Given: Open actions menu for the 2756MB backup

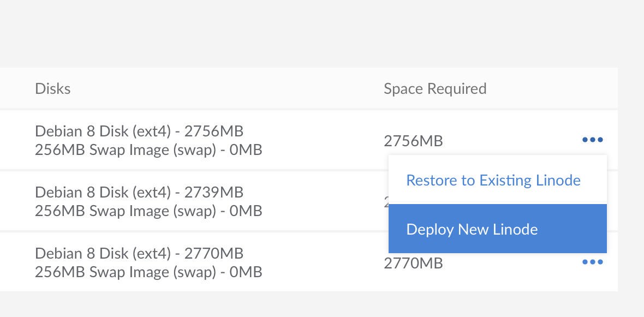Looking at the screenshot, I should click(592, 140).
